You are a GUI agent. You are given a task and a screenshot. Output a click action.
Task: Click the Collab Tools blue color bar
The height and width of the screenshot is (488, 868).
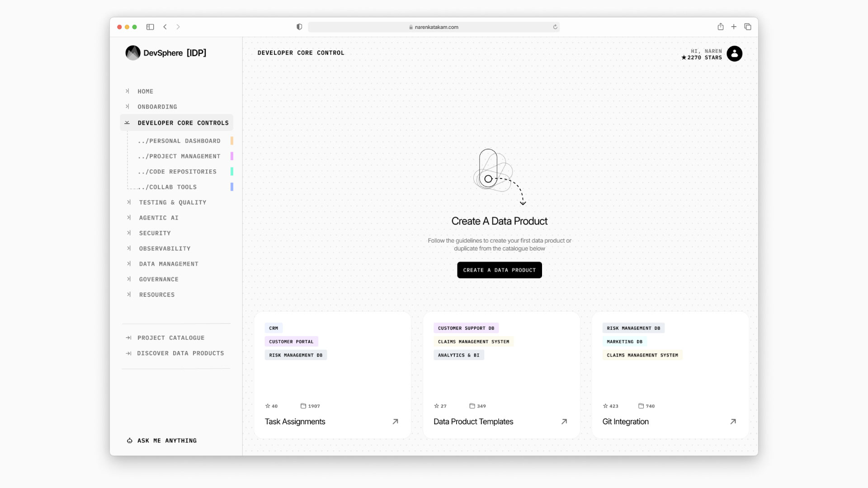232,187
